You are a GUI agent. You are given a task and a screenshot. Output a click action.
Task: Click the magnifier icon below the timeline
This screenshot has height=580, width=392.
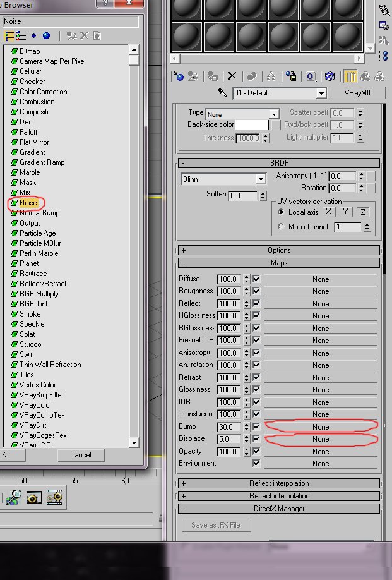13,497
